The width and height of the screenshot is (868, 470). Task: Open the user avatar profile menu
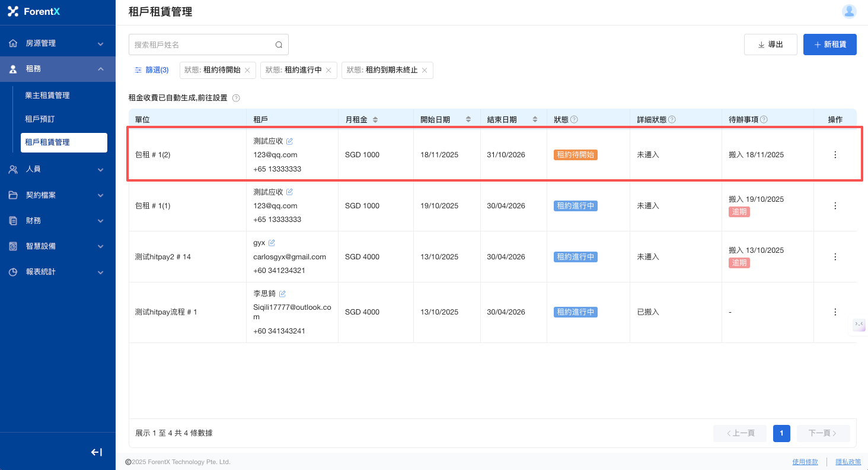pos(849,11)
